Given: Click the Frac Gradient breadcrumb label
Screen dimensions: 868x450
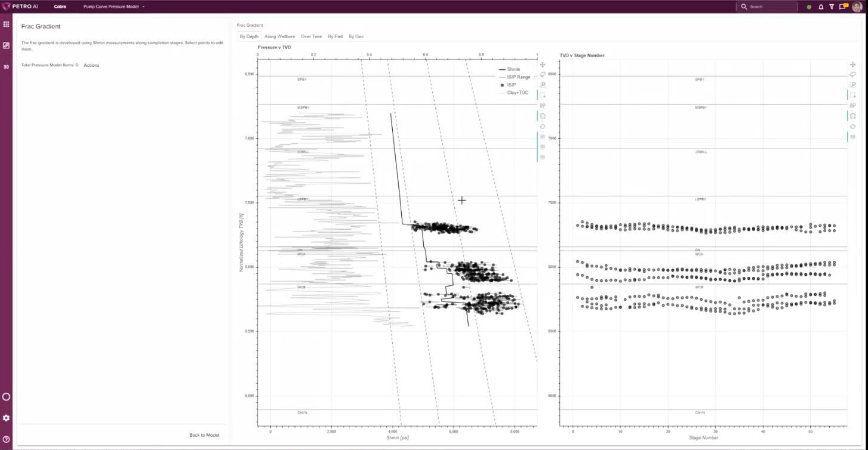Looking at the screenshot, I should click(x=250, y=25).
